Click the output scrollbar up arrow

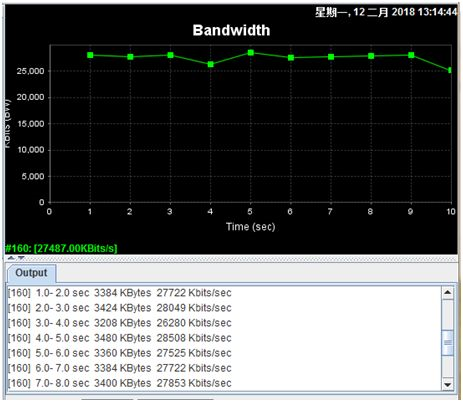click(447, 293)
